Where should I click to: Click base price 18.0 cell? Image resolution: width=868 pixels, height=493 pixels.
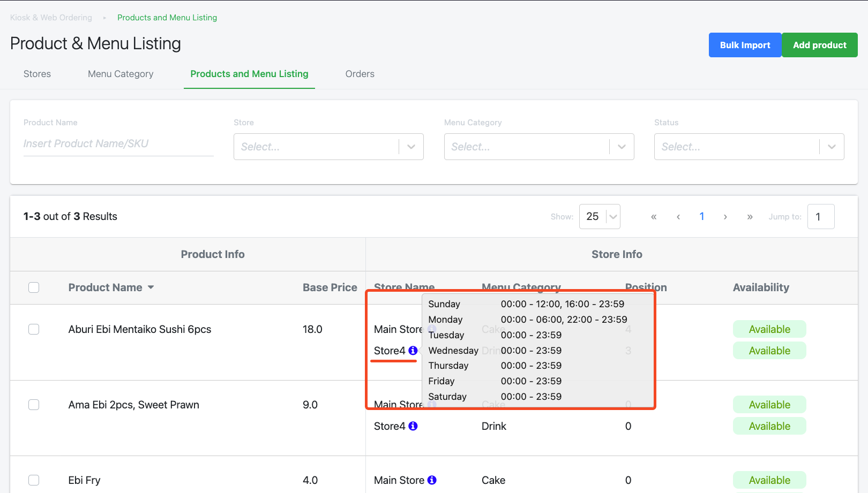[312, 329]
